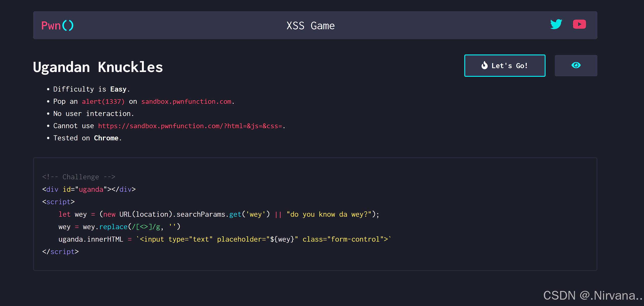
Task: Click the uganda.innerHTML code line
Action: pyautogui.click(x=225, y=239)
